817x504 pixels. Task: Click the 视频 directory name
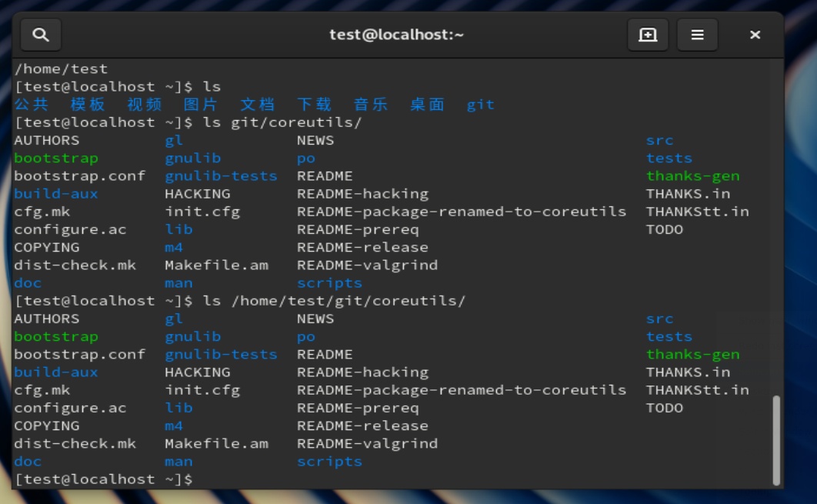(145, 104)
